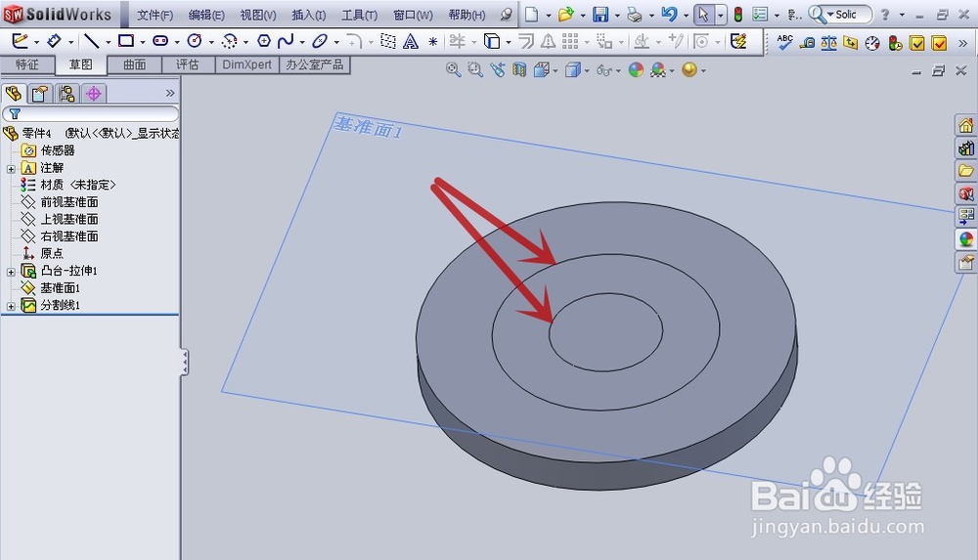The image size is (978, 560).
Task: Pick the Ellipse sketch tool
Action: click(x=320, y=41)
